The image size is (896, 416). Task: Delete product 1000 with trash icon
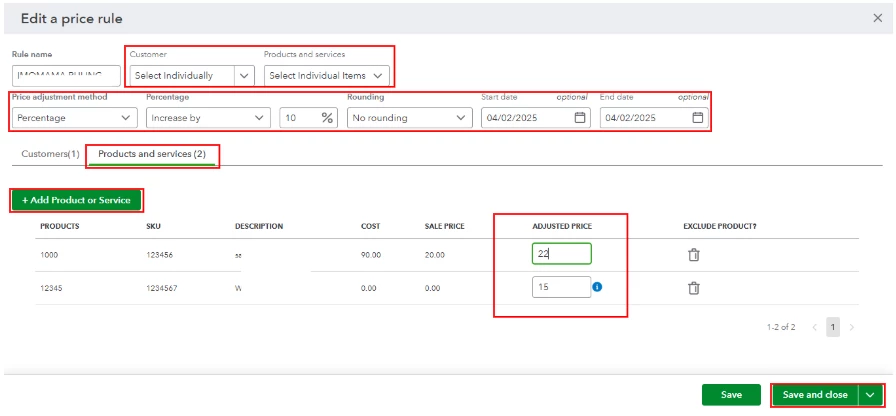[693, 255]
